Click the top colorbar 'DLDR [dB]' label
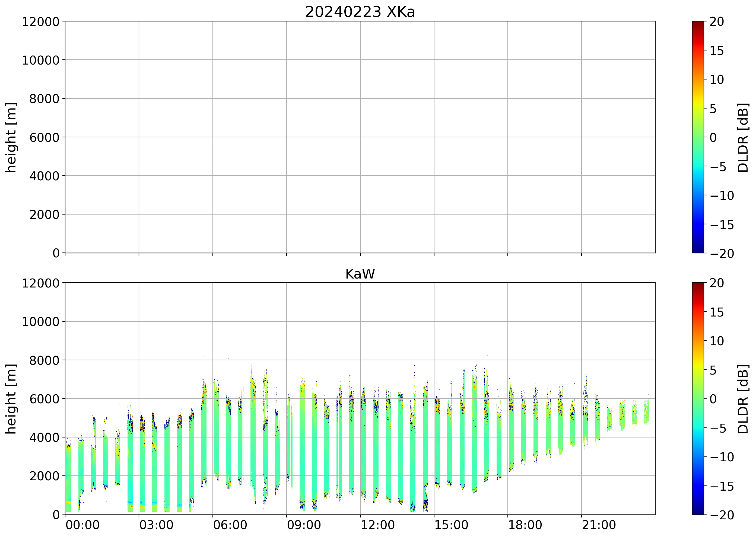 [743, 137]
